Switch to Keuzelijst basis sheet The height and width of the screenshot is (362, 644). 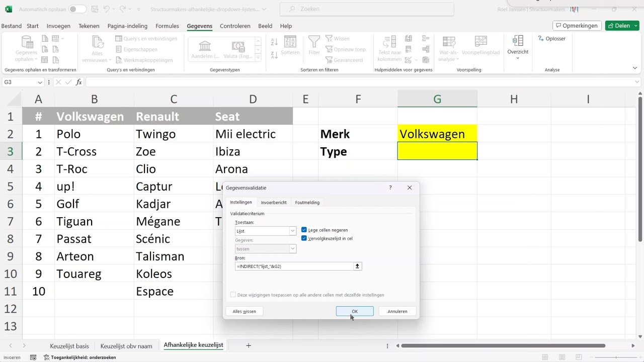click(69, 346)
